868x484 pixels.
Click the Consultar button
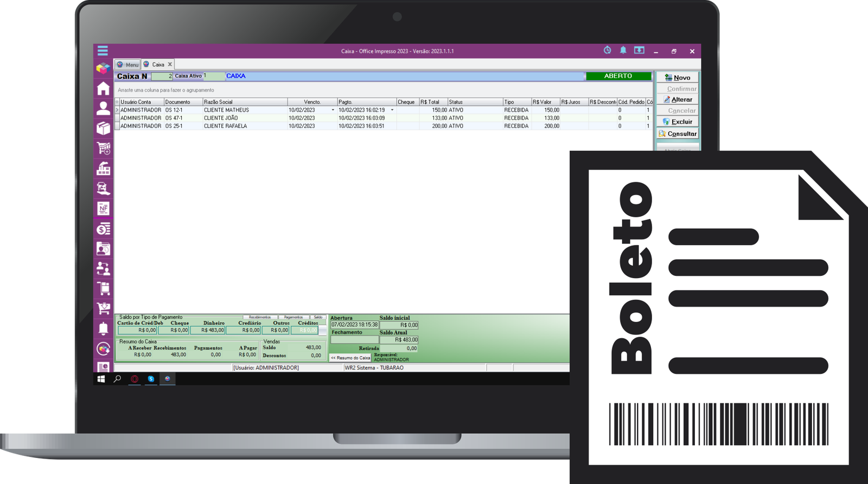[x=677, y=134]
